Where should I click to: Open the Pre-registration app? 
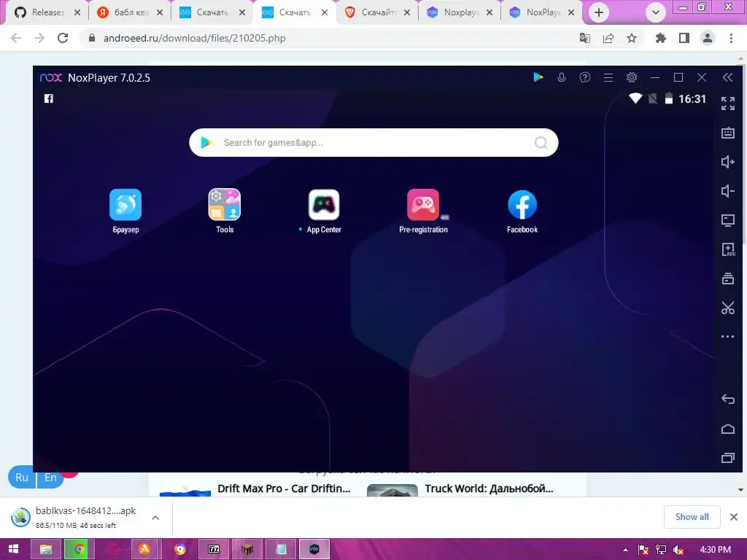coord(423,205)
